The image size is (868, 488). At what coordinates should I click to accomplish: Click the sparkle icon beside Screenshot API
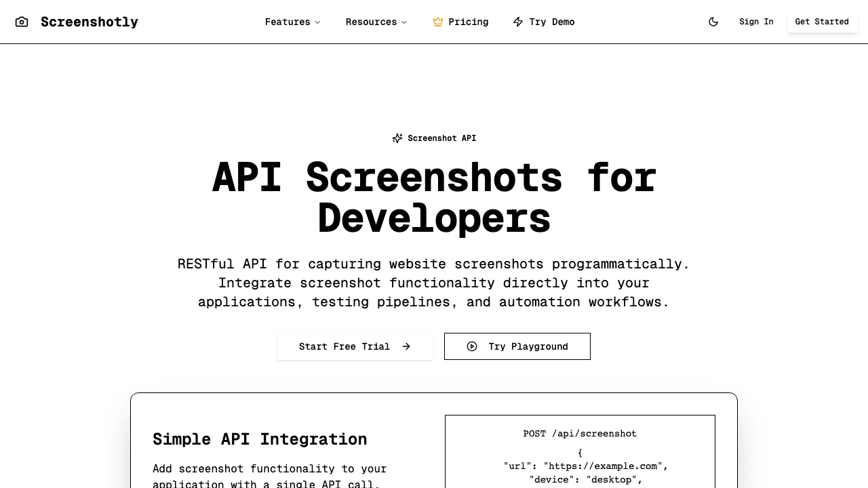point(397,138)
